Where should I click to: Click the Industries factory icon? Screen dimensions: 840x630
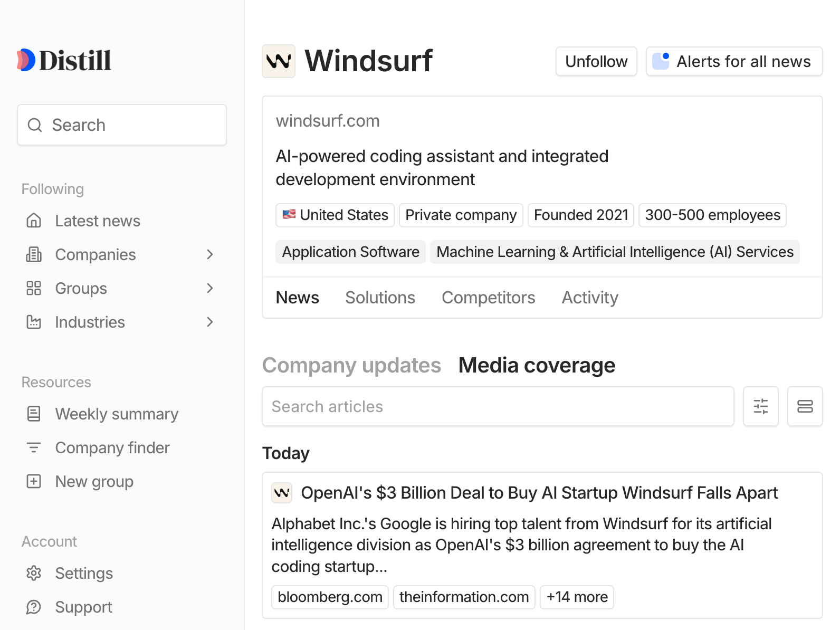coord(34,322)
